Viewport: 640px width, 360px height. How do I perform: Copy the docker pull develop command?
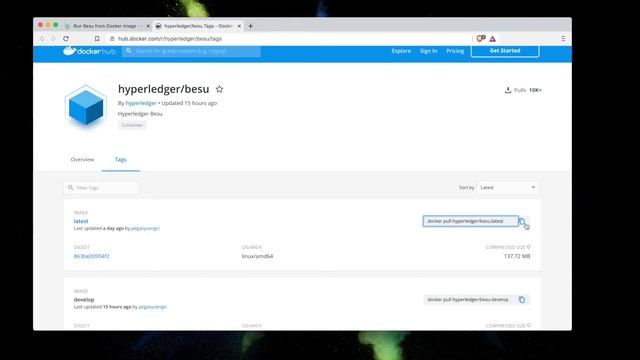(x=522, y=300)
